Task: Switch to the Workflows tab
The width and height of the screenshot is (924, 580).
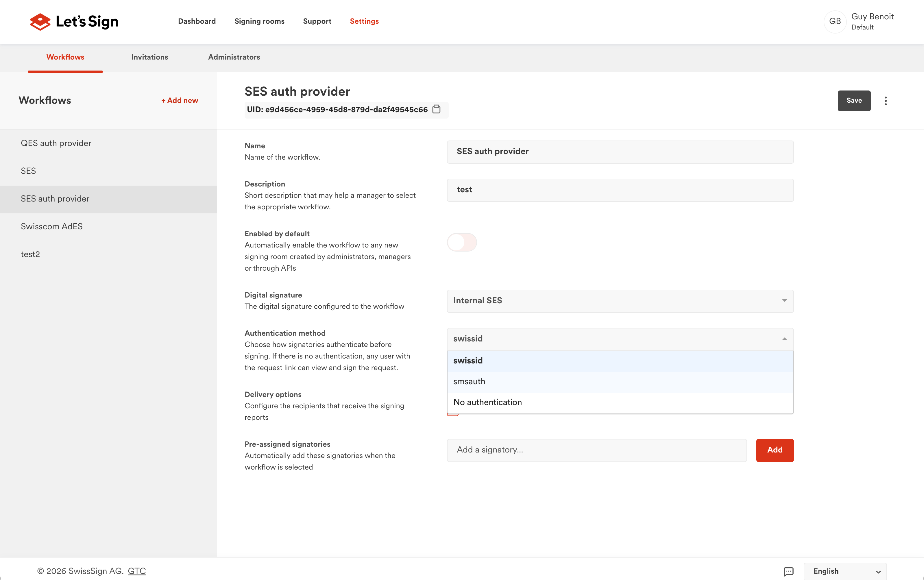Action: coord(65,57)
